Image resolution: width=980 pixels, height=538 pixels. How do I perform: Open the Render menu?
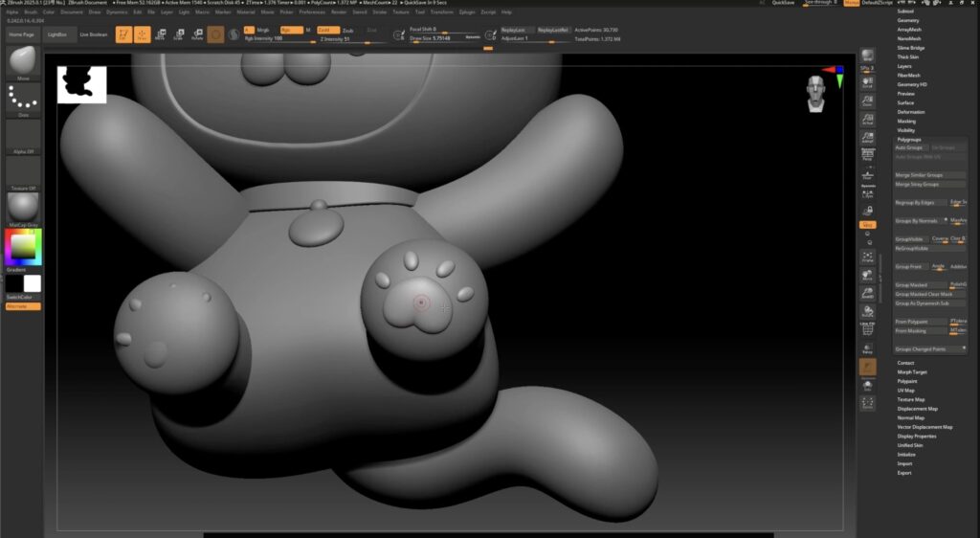[339, 11]
